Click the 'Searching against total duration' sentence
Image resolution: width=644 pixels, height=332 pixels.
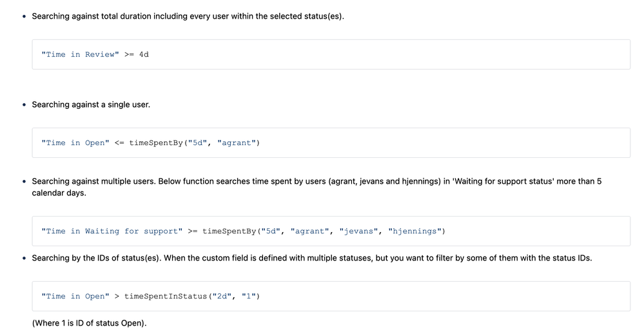pos(188,16)
